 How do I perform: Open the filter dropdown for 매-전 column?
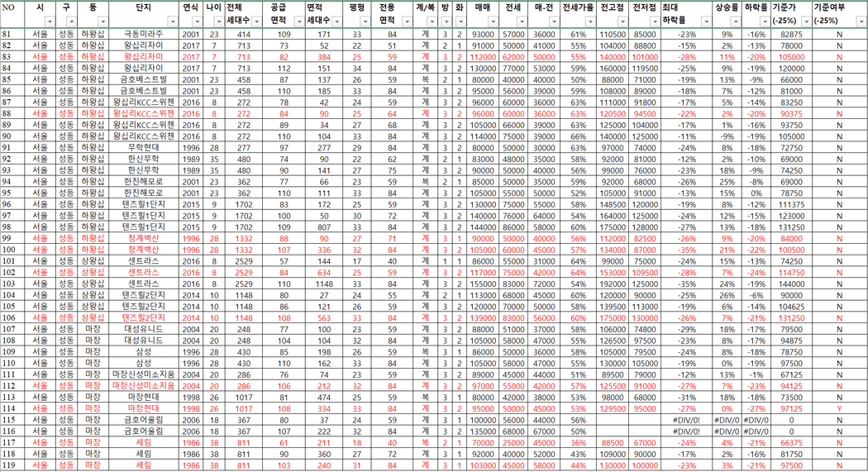click(554, 21)
